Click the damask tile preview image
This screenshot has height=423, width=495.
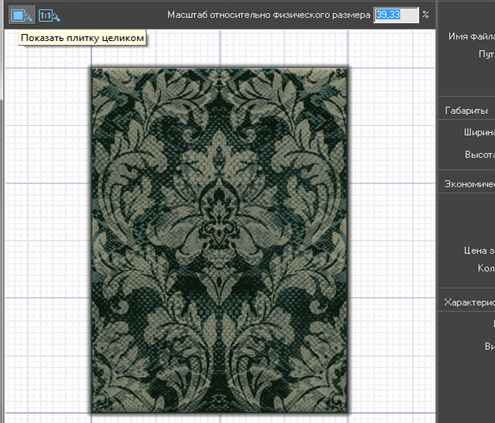click(x=220, y=240)
